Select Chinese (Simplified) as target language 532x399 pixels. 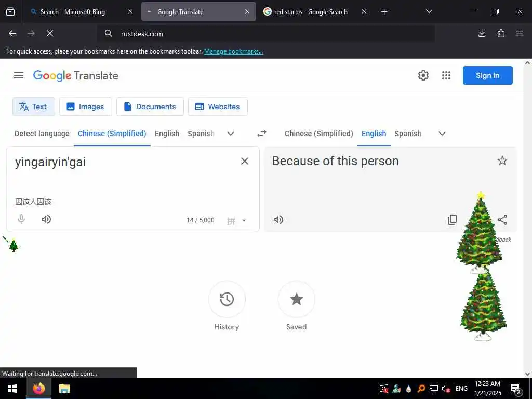pyautogui.click(x=319, y=134)
